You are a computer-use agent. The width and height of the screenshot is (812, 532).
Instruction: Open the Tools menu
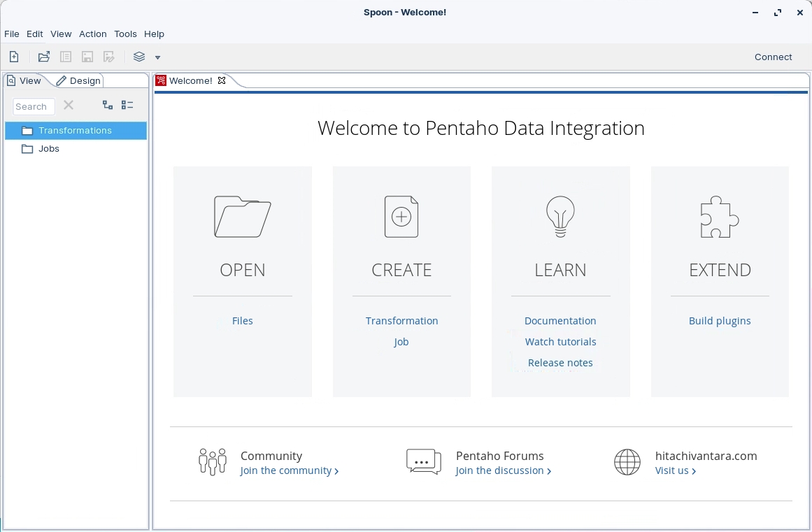click(125, 34)
